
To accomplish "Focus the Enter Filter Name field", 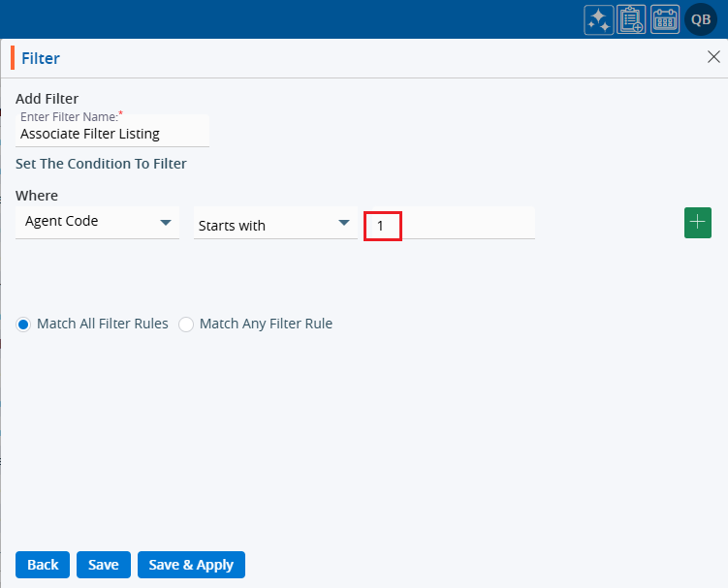I will click(111, 134).
